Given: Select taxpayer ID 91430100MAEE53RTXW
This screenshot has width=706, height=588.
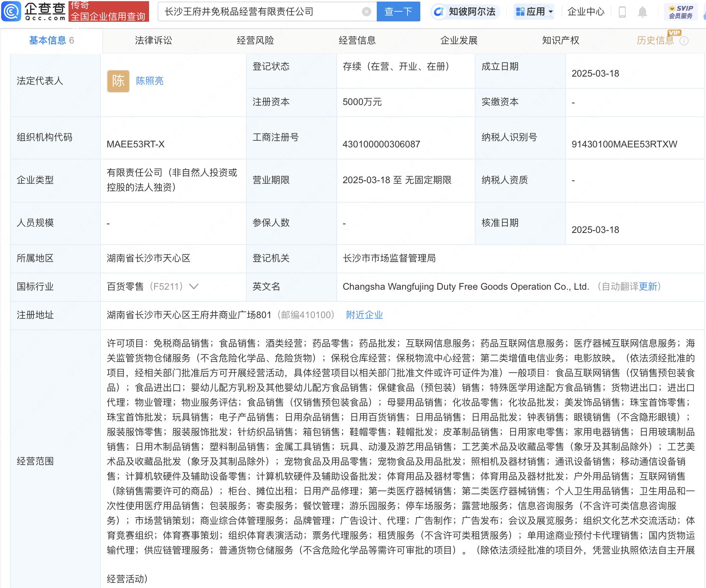Looking at the screenshot, I should [x=624, y=144].
